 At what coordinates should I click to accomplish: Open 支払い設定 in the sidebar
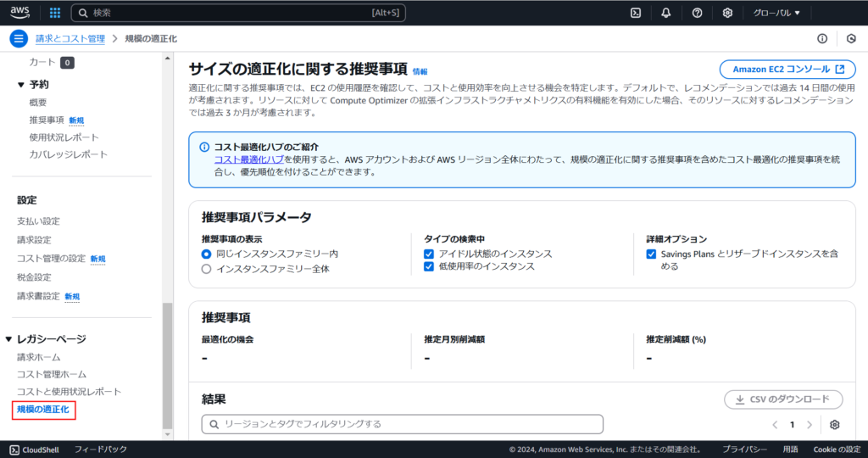pyautogui.click(x=38, y=221)
